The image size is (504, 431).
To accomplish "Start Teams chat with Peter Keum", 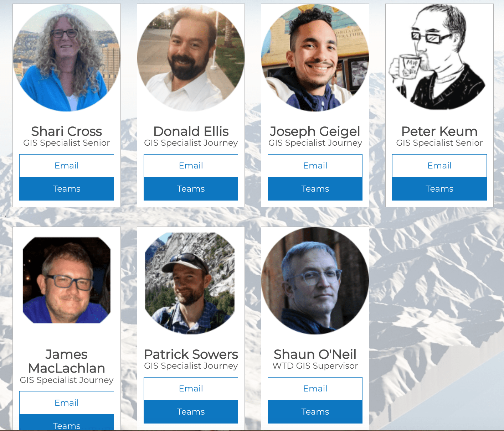I will click(x=439, y=189).
